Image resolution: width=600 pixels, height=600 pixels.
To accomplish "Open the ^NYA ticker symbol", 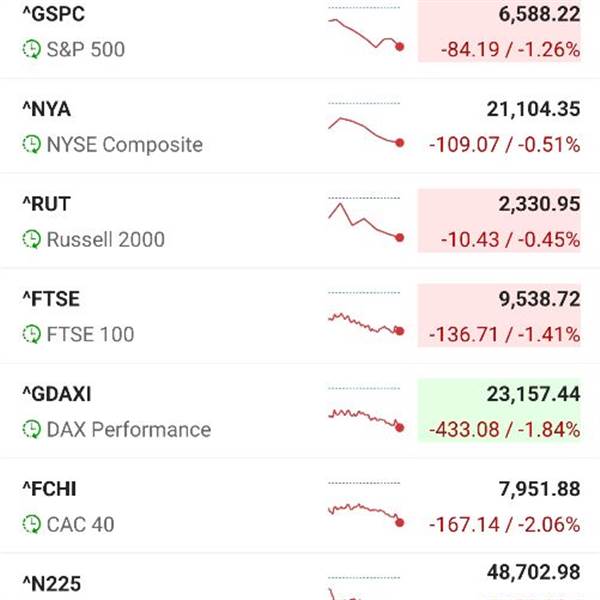I will pyautogui.click(x=46, y=109).
